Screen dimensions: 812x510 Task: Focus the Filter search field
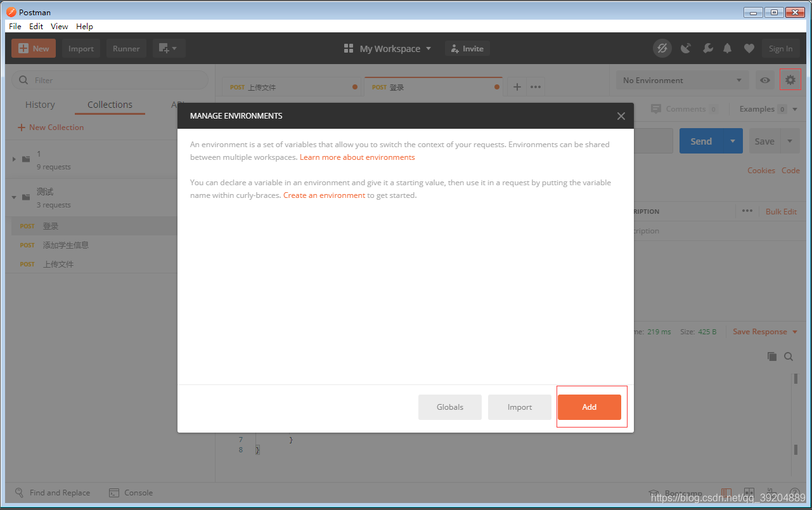(110, 80)
